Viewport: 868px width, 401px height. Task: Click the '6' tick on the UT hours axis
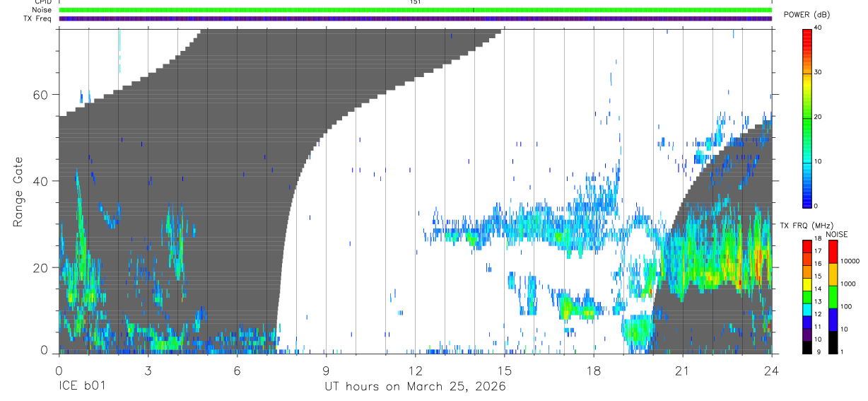(x=237, y=371)
